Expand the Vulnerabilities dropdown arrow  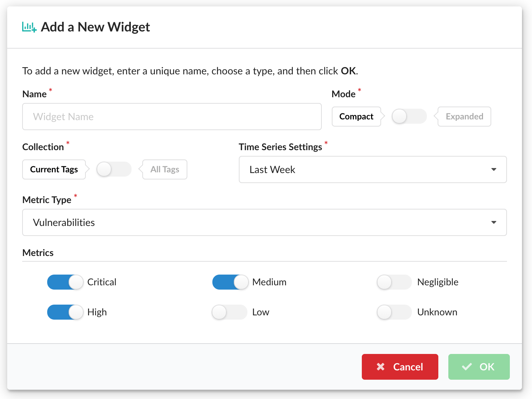494,222
